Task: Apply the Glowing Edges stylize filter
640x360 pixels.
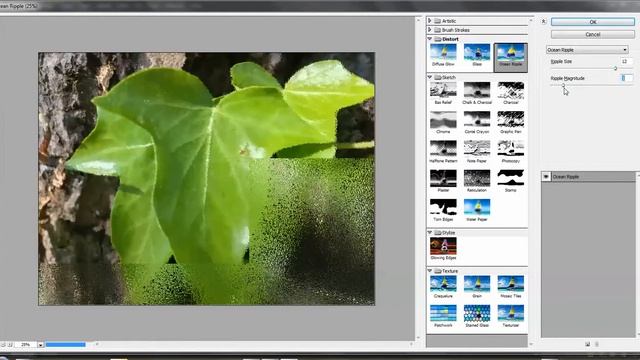Action: [443, 249]
